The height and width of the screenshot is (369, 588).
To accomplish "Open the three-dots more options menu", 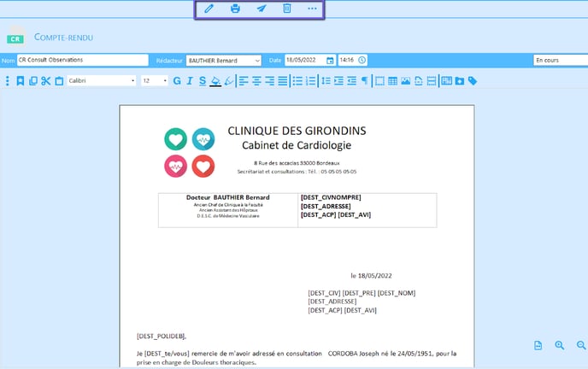I will pyautogui.click(x=312, y=9).
